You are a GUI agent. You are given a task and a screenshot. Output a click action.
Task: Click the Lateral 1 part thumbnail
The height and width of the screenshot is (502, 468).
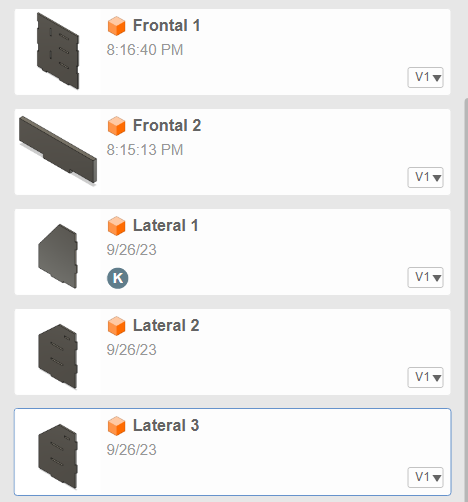(58, 256)
